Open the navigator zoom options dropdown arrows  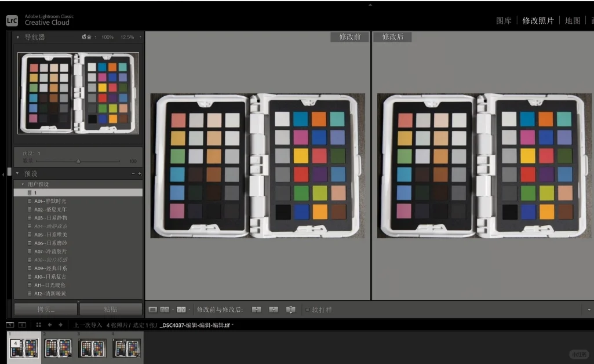coord(140,37)
